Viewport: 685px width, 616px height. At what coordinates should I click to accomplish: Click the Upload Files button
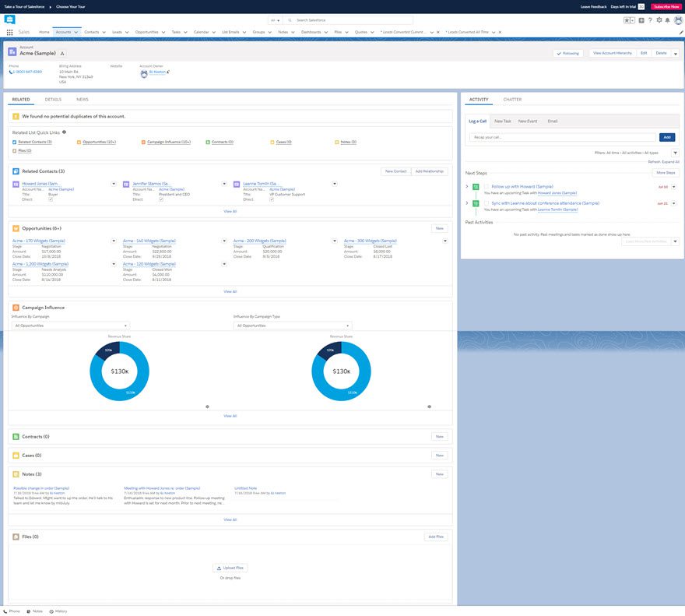pos(230,568)
